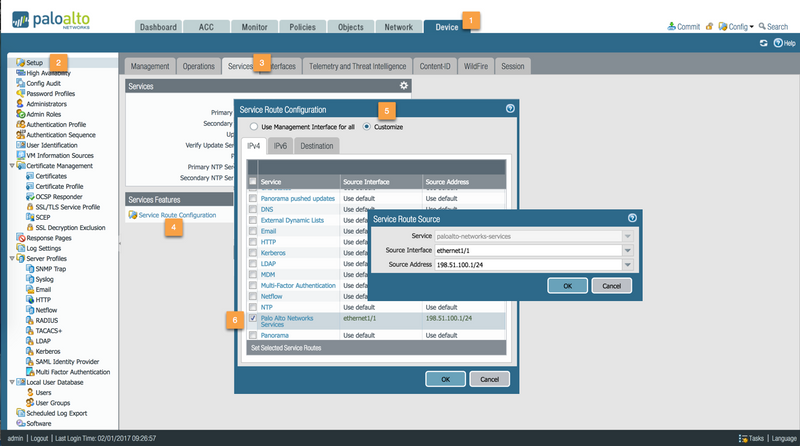The height and width of the screenshot is (446, 800).
Task: Open Tasks in the status bar
Action: 752,438
